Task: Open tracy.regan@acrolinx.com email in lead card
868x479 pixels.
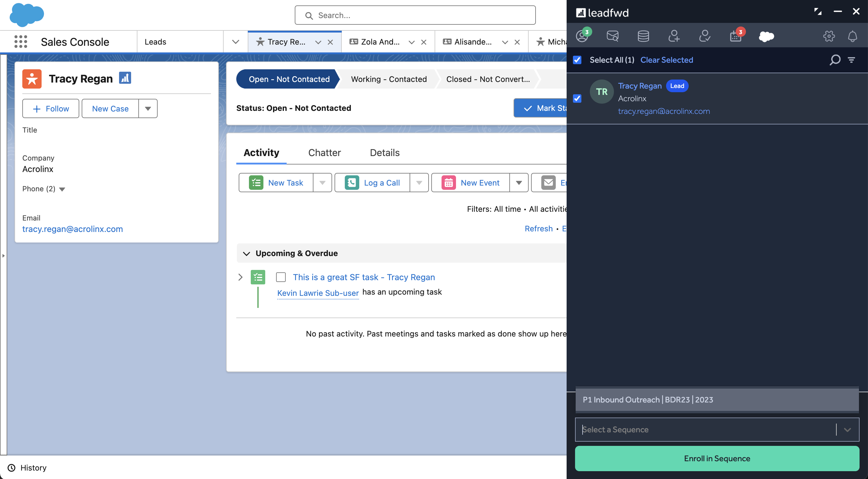Action: click(x=72, y=229)
